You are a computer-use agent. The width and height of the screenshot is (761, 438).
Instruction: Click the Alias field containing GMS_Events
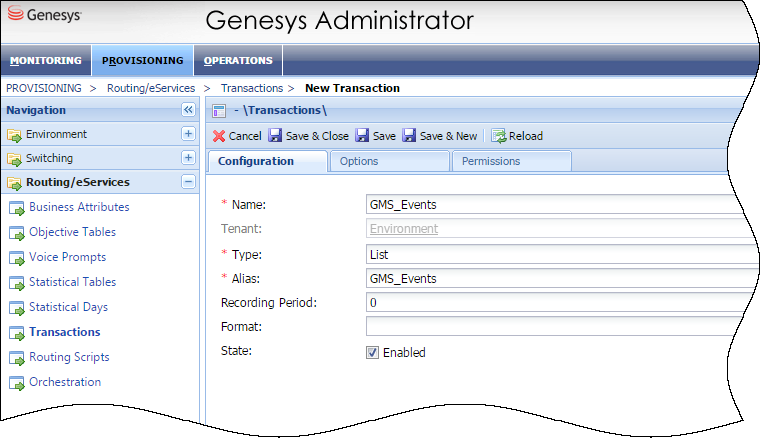pos(561,278)
